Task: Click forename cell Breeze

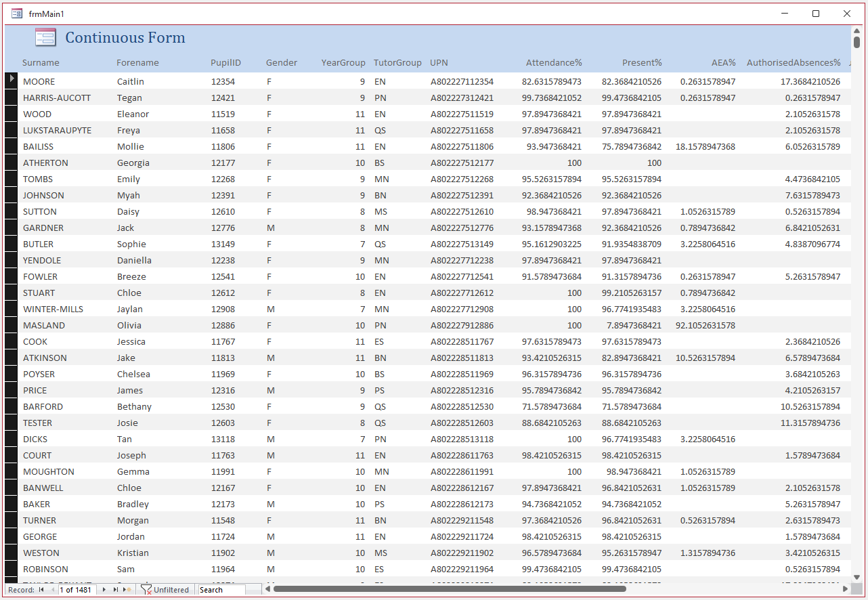Action: click(x=131, y=276)
